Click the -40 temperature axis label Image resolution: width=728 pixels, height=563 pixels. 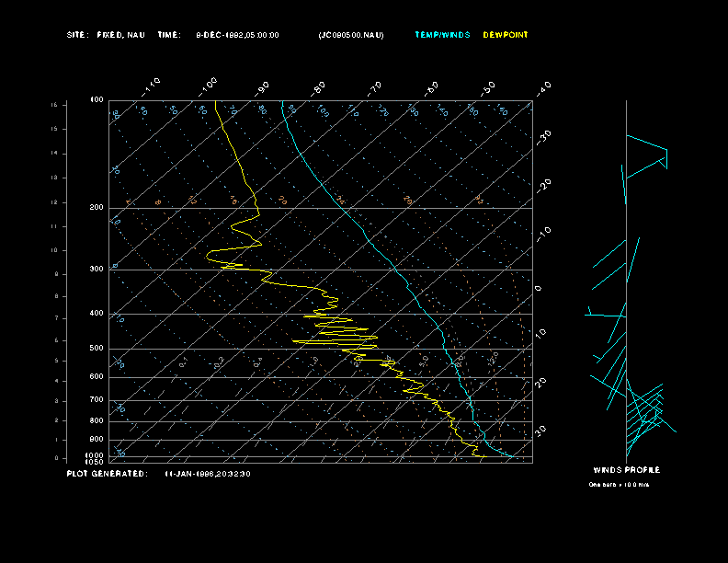tap(543, 87)
